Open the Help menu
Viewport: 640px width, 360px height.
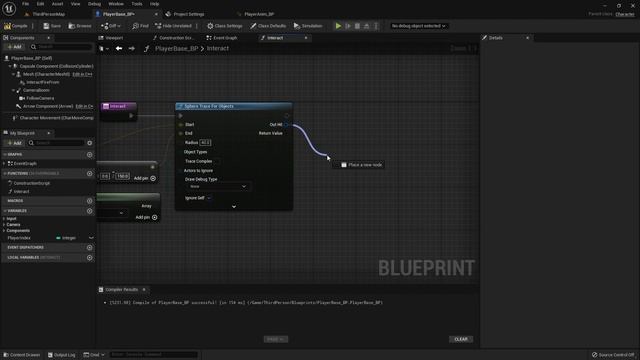click(154, 4)
